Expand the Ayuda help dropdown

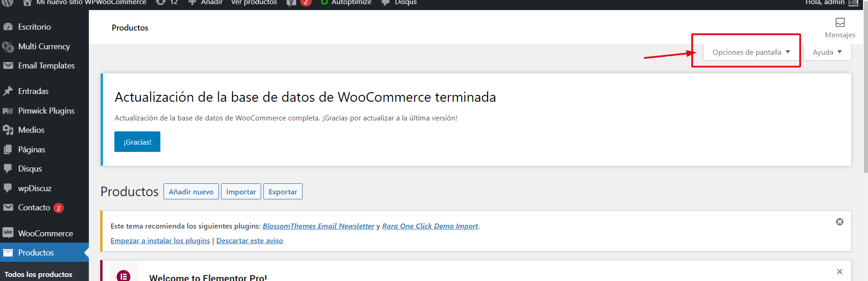[x=827, y=52]
